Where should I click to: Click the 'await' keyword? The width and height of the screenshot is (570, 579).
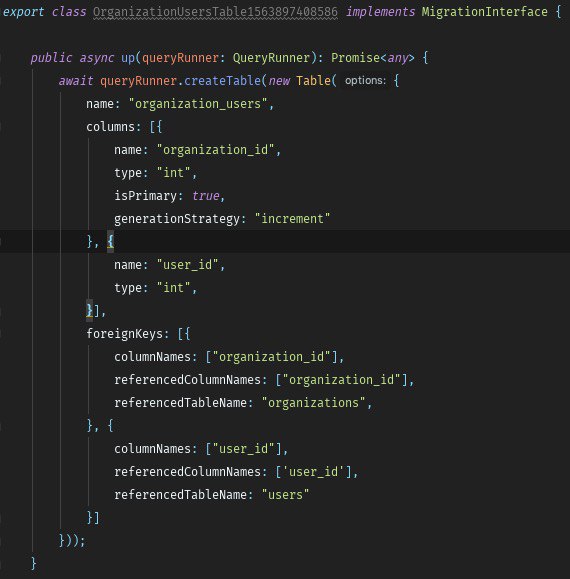pos(76,81)
